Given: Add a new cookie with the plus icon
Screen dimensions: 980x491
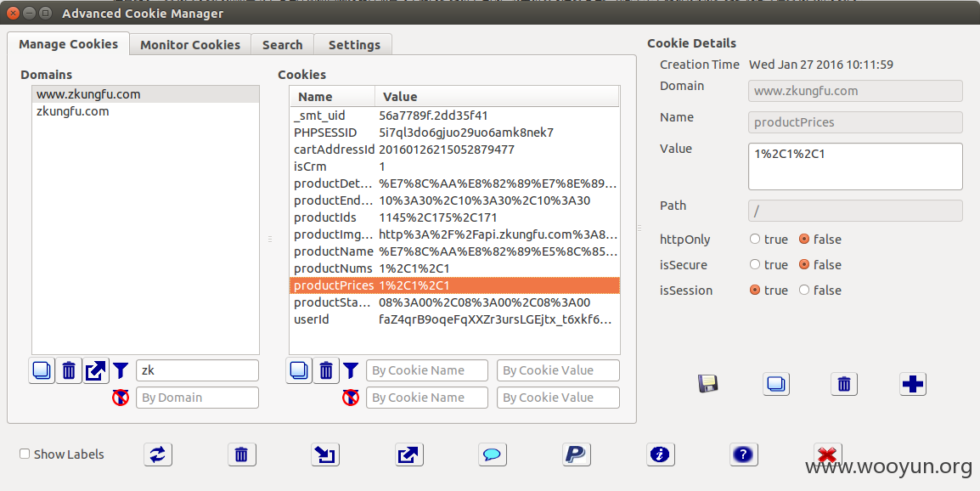Looking at the screenshot, I should (x=913, y=383).
